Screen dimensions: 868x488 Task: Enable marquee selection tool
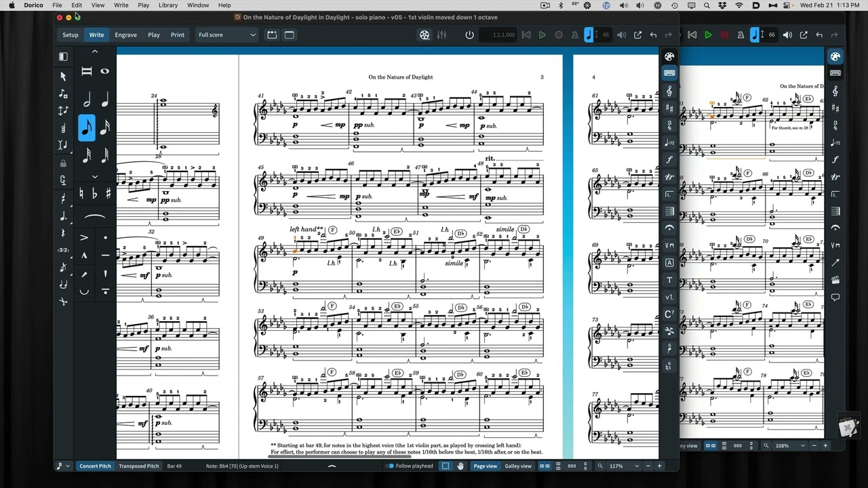click(445, 466)
